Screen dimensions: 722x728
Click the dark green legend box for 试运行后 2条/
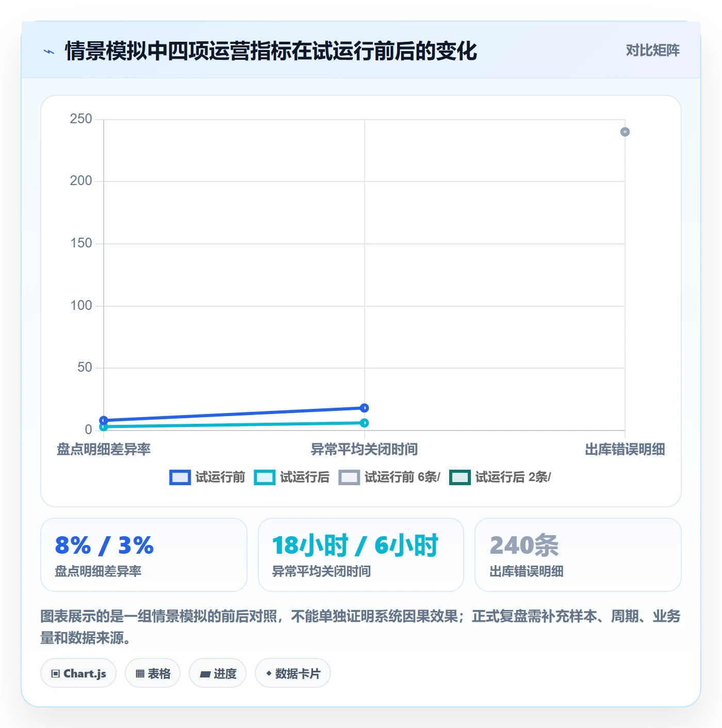pos(460,477)
